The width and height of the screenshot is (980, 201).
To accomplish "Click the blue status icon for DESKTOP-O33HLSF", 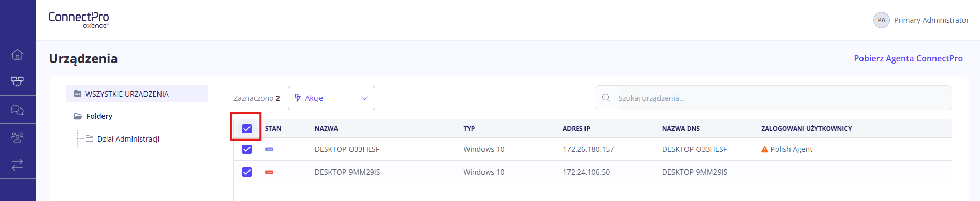I will click(x=269, y=149).
